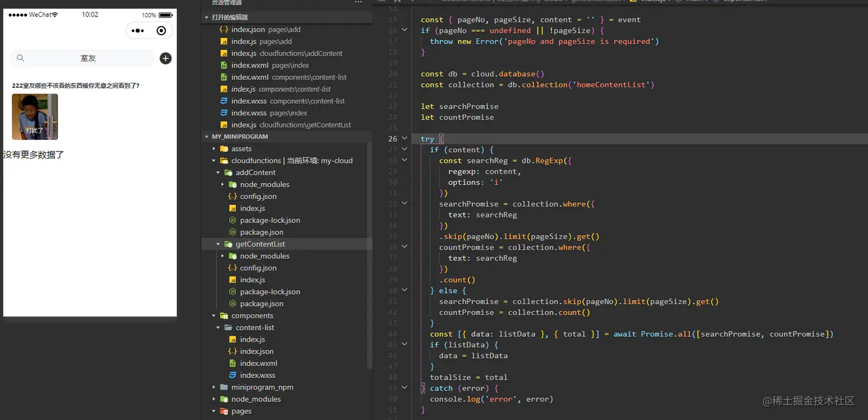Open index.js under the addContent folder
This screenshot has width=868, height=420.
tap(252, 208)
